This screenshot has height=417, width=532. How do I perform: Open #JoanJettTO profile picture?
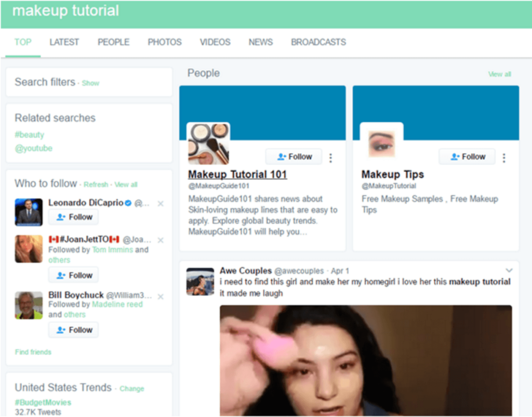coord(29,249)
